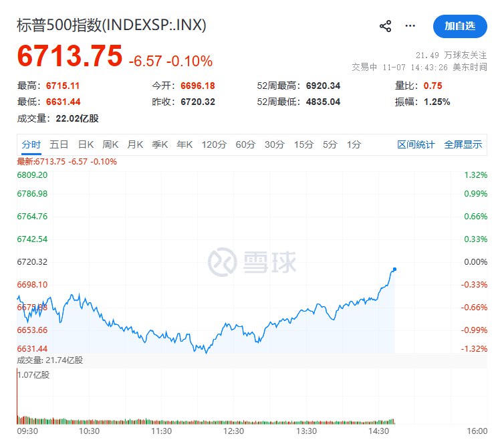The image size is (498, 448).
Task: Click the 16:00 time axis label
Action: (477, 431)
